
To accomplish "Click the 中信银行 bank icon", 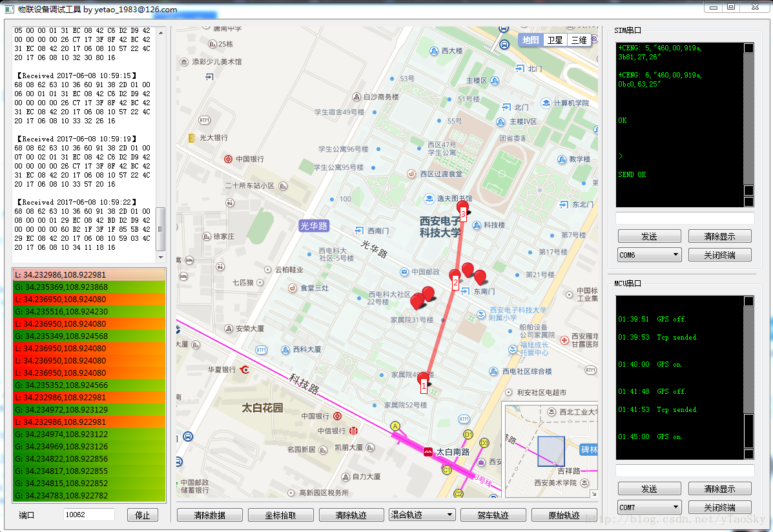I will [x=353, y=431].
